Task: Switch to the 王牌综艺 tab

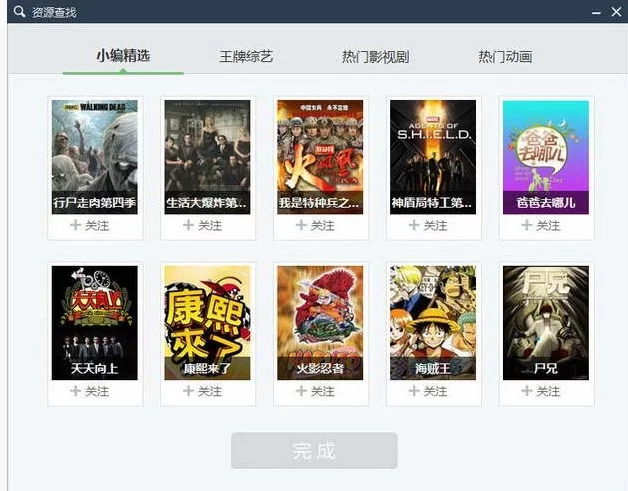Action: click(246, 56)
